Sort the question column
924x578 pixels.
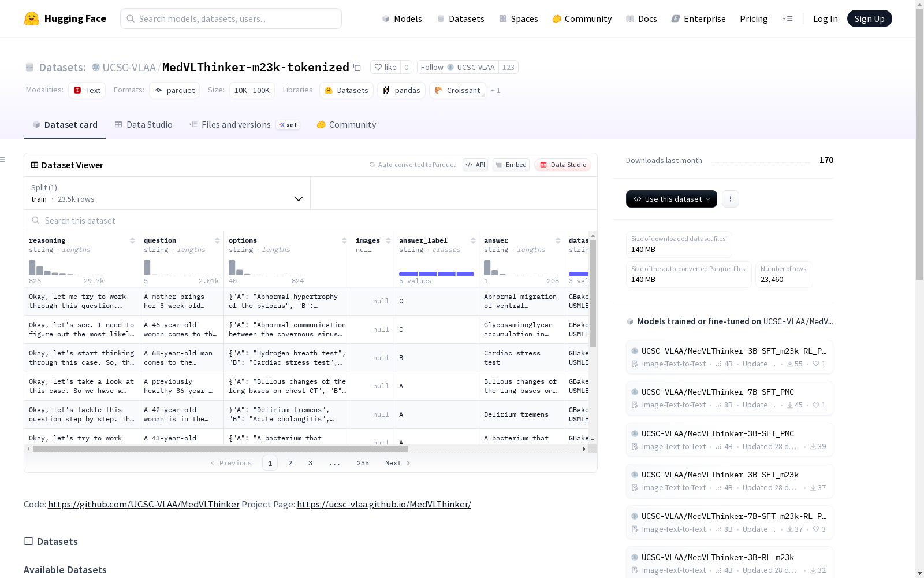point(217,240)
